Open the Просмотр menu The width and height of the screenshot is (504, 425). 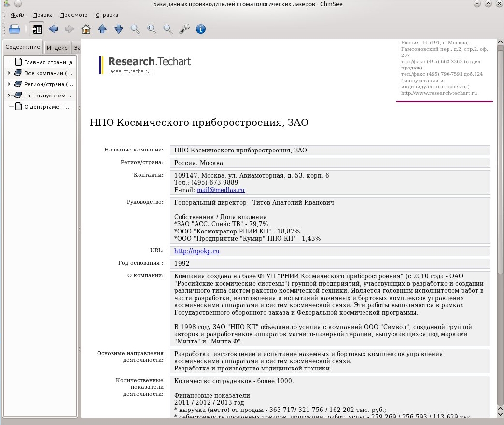(74, 15)
